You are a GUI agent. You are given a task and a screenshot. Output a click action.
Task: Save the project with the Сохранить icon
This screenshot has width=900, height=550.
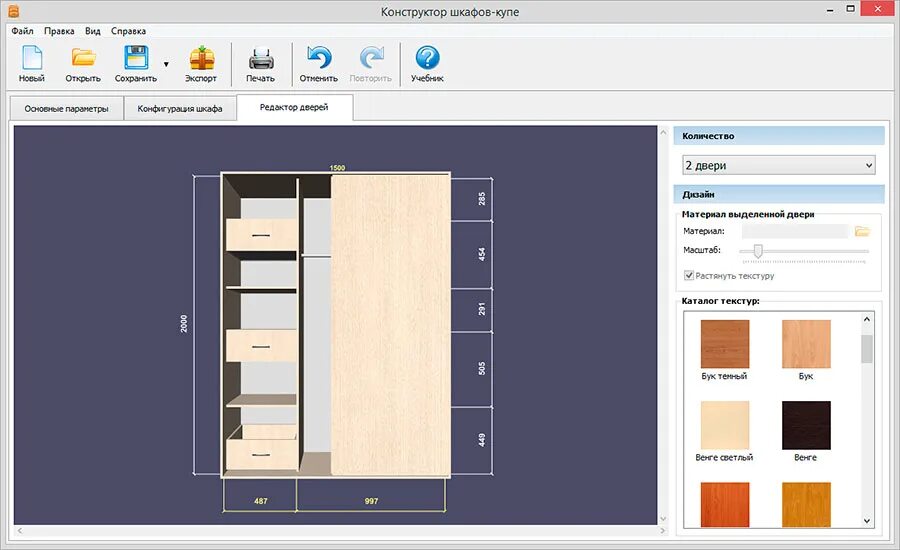(136, 58)
